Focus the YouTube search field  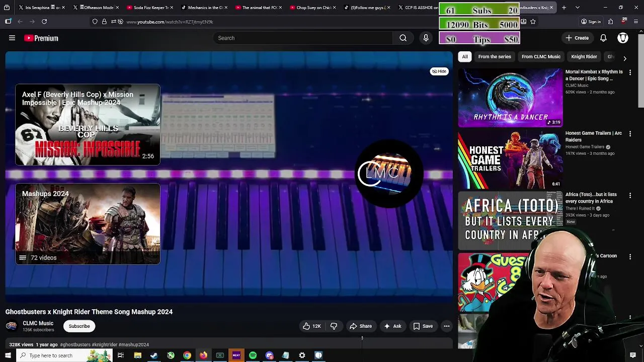click(x=303, y=38)
